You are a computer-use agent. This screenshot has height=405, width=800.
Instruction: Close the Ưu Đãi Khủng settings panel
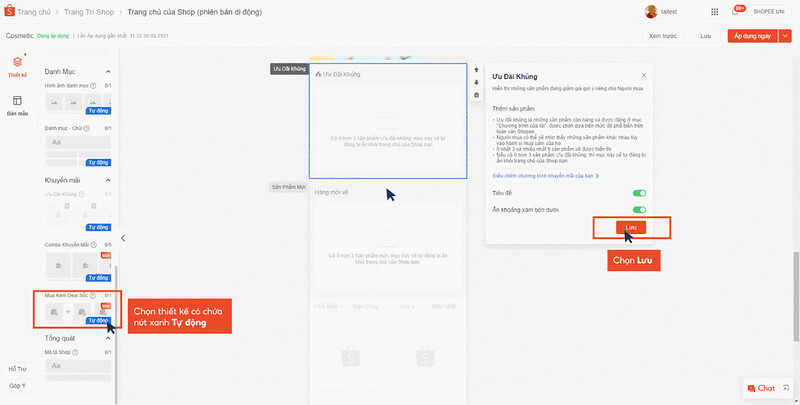coord(643,75)
